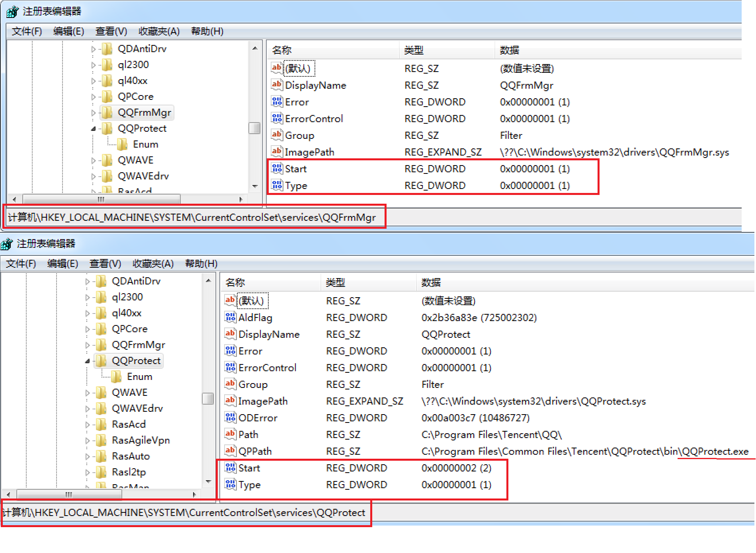Sort by Type column in top window
The image size is (756, 553).
(447, 50)
